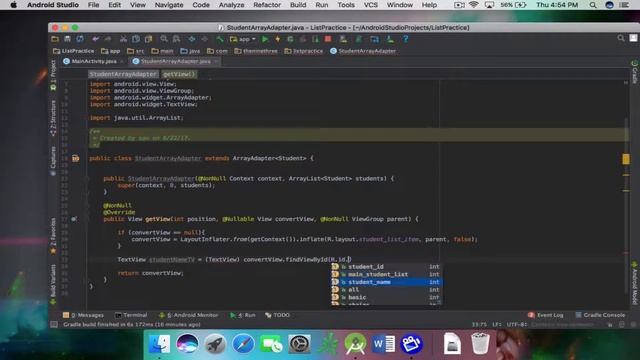Screen dimensions: 640x360
Task: Open the LF line separator dropdown
Action: 497,324
